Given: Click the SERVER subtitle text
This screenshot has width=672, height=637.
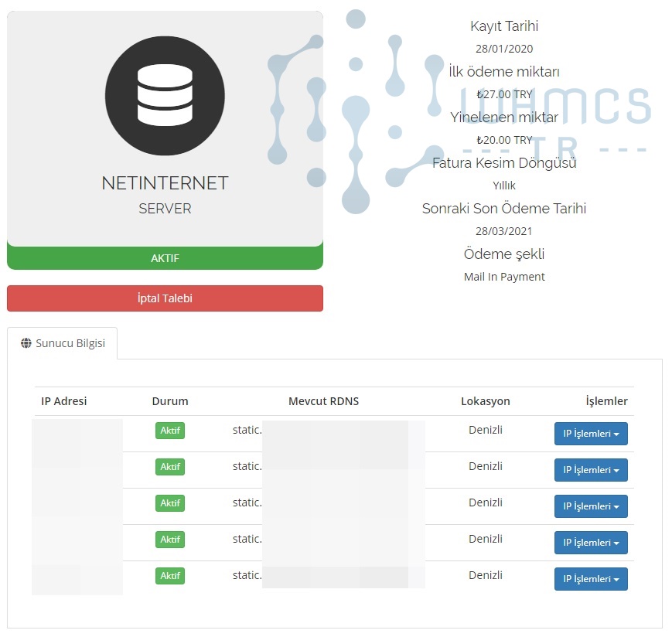Looking at the screenshot, I should (165, 209).
